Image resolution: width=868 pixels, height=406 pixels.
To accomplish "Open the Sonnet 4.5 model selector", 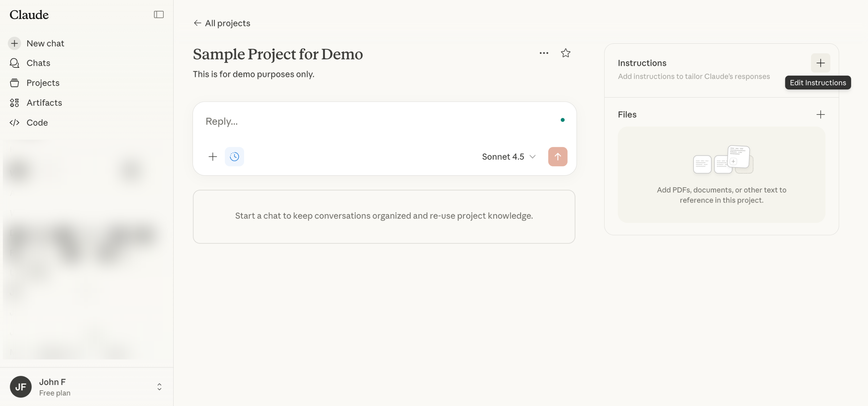I will click(x=509, y=157).
